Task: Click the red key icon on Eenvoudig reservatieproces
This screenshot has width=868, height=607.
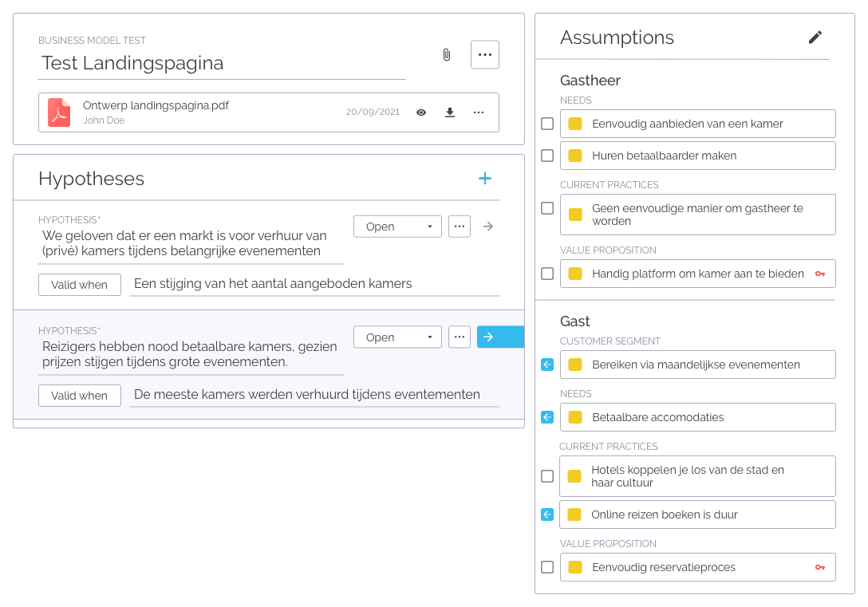Action: 820,567
